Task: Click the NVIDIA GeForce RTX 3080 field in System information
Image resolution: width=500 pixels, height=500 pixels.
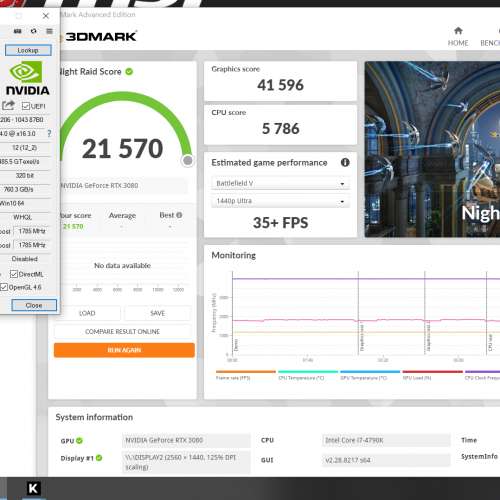Action: click(x=186, y=440)
